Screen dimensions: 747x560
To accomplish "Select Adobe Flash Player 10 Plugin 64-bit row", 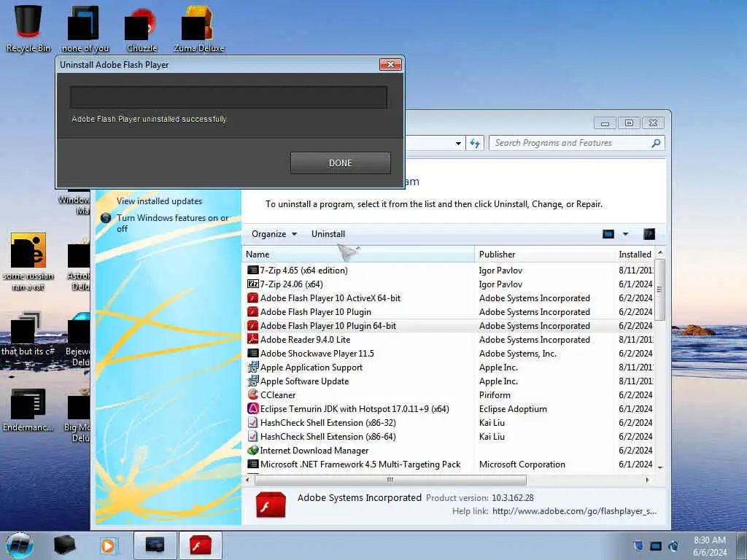I will [x=448, y=326].
